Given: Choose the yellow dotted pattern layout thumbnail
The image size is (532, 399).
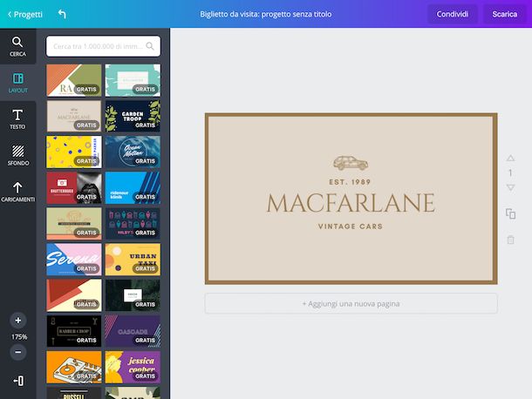Looking at the screenshot, I should click(74, 152).
